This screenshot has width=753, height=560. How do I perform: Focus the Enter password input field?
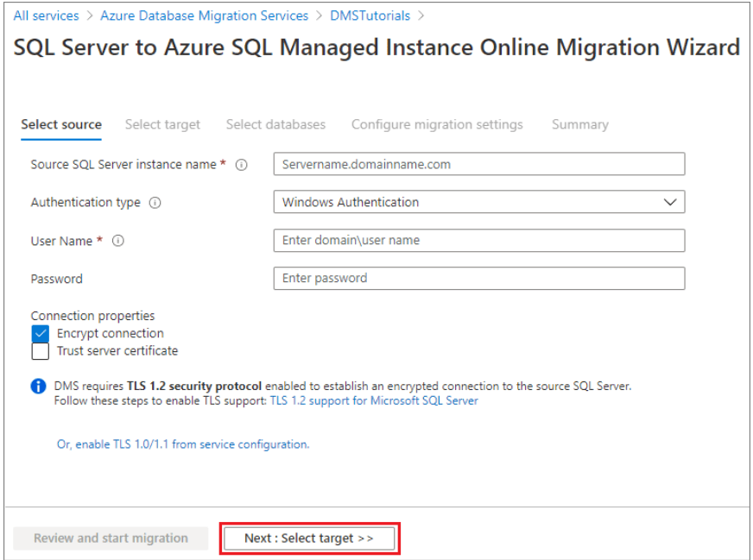(478, 278)
